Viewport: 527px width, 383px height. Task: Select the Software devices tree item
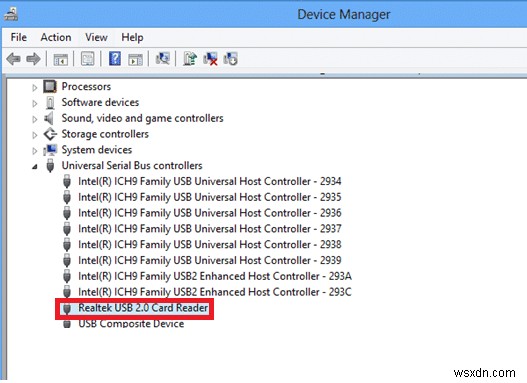[x=100, y=102]
